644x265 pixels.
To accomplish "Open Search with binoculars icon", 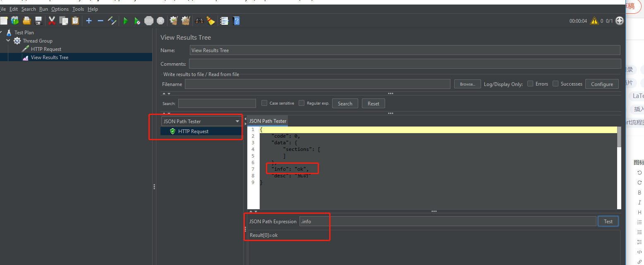I will click(x=199, y=21).
